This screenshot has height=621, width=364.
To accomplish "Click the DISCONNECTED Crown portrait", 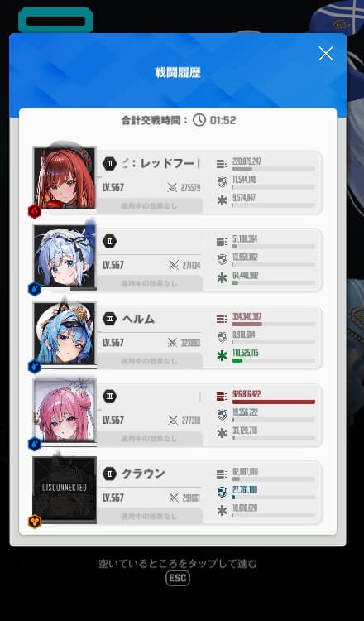I will [x=65, y=488].
